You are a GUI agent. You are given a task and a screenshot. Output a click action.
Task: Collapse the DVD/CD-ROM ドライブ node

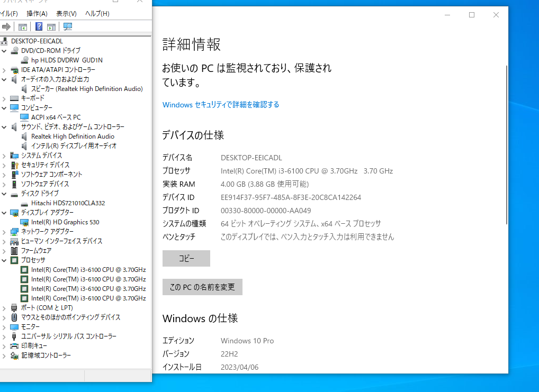[4, 51]
